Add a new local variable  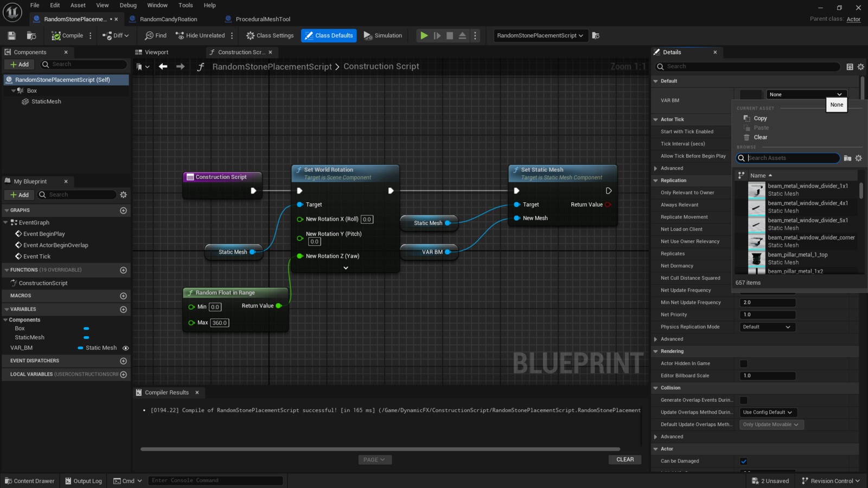123,375
